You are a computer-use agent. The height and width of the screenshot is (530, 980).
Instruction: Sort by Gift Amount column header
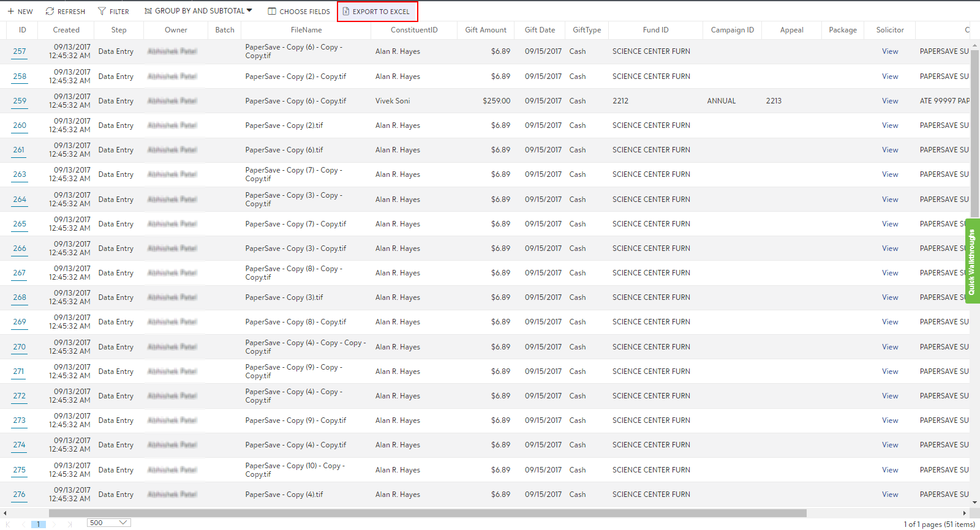(x=485, y=30)
